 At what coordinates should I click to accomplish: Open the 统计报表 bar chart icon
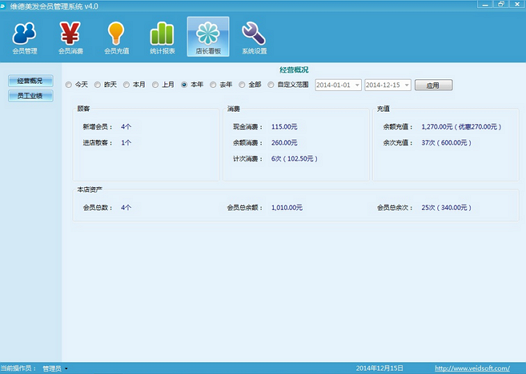162,38
